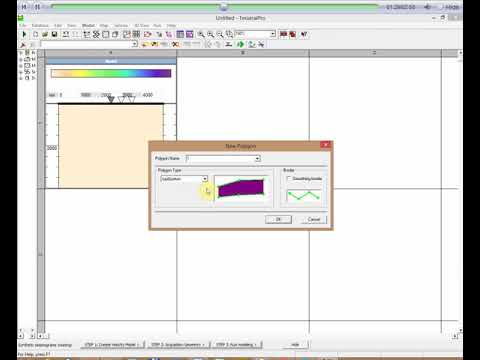480x360 pixels.
Task: Enable the Smoothing border checkbox
Action: pos(289,179)
